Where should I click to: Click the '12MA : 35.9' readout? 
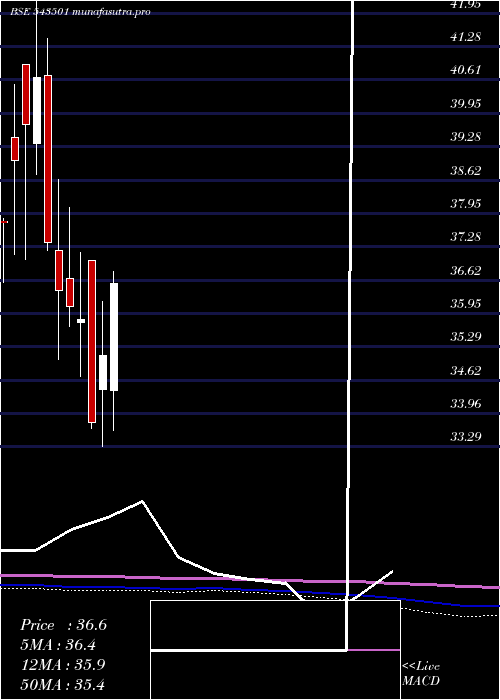point(63,665)
